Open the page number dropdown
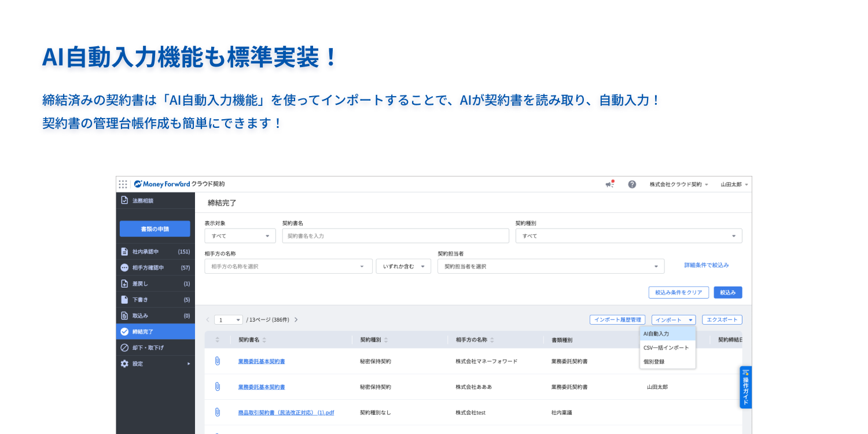Image resolution: width=868 pixels, height=434 pixels. 229,319
